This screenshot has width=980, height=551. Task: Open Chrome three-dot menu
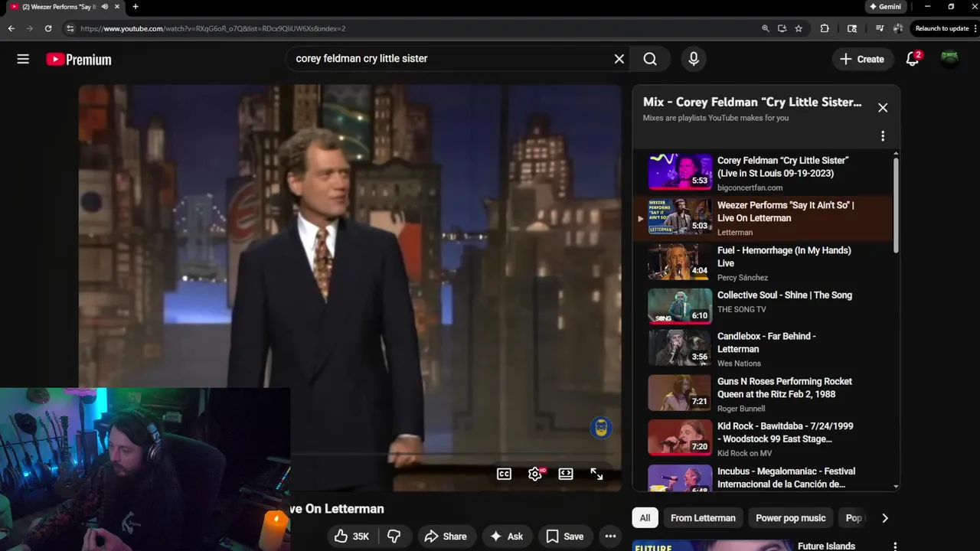point(976,28)
